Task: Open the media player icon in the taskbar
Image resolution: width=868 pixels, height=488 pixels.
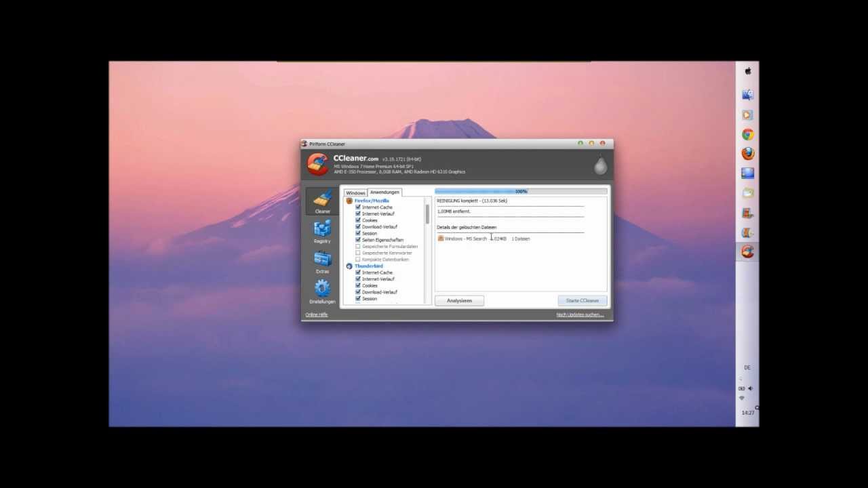Action: tap(747, 115)
